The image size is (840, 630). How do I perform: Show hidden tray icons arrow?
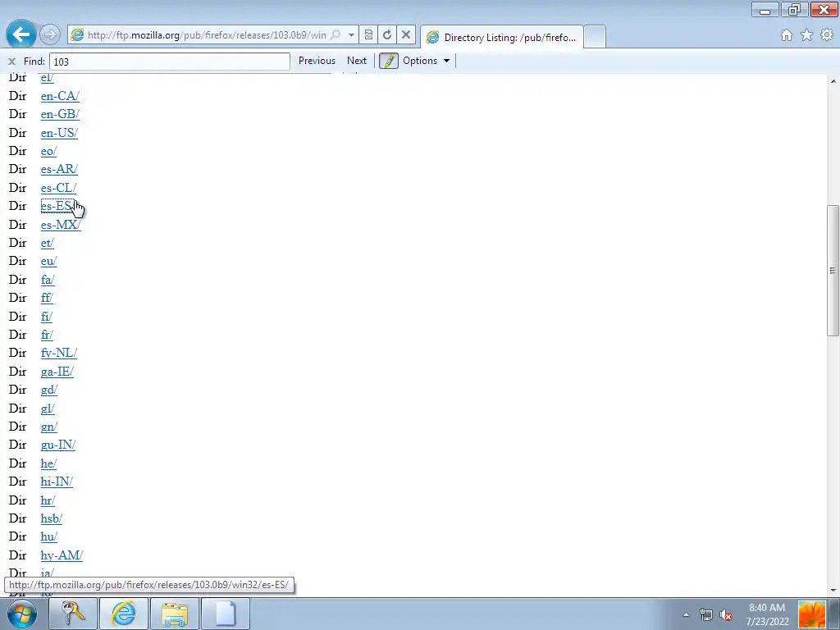(686, 614)
